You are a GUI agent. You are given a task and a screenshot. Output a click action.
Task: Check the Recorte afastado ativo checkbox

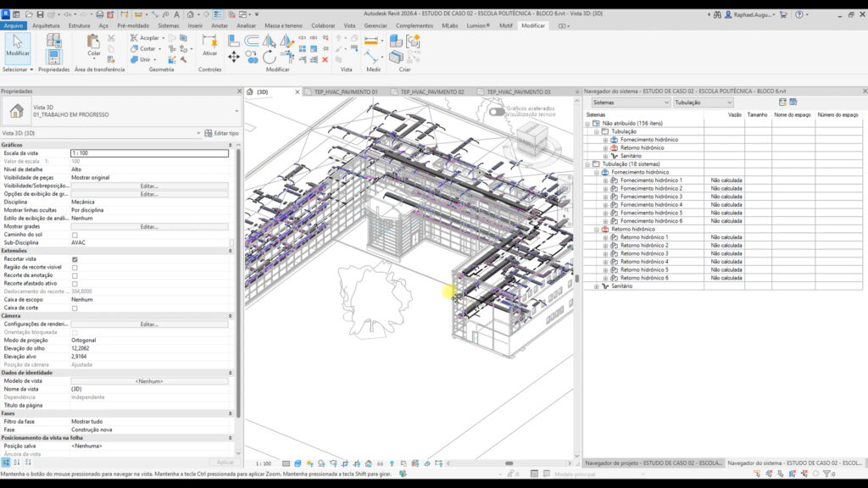75,283
